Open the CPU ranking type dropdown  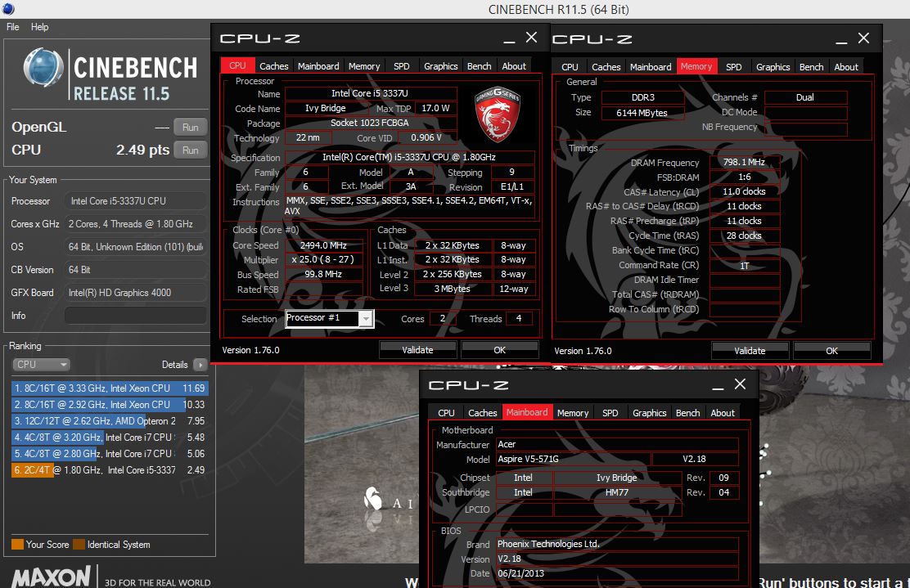tap(41, 364)
